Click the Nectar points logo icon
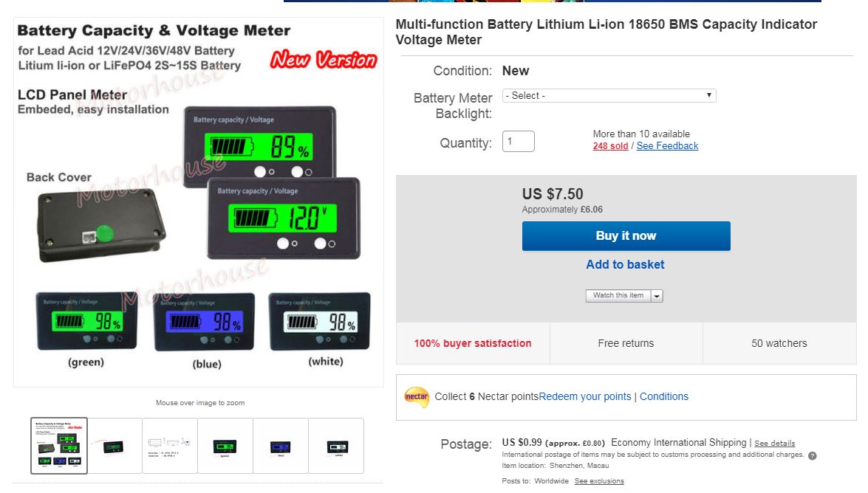 tap(417, 397)
